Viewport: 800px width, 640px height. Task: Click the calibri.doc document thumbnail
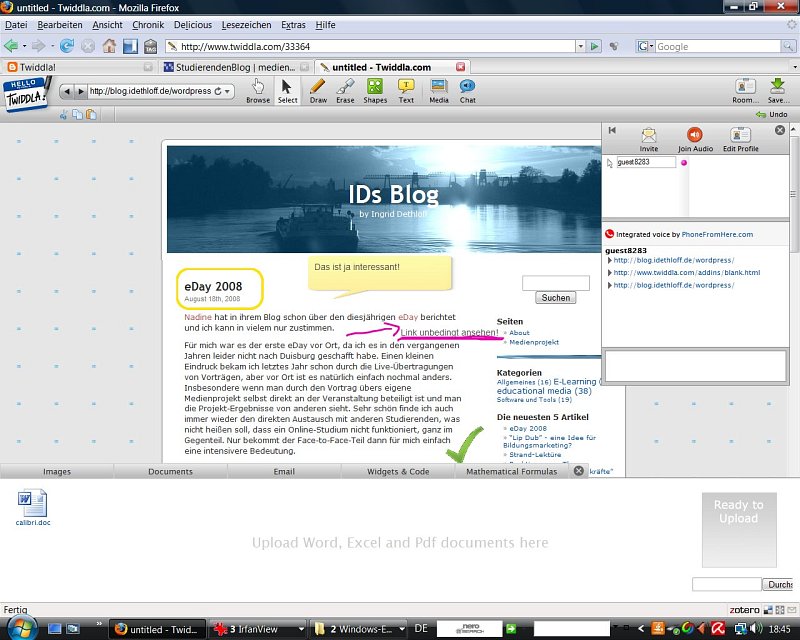tap(33, 508)
